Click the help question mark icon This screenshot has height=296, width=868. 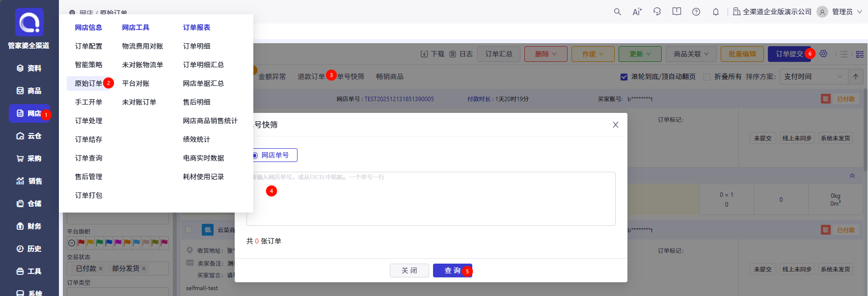[696, 12]
